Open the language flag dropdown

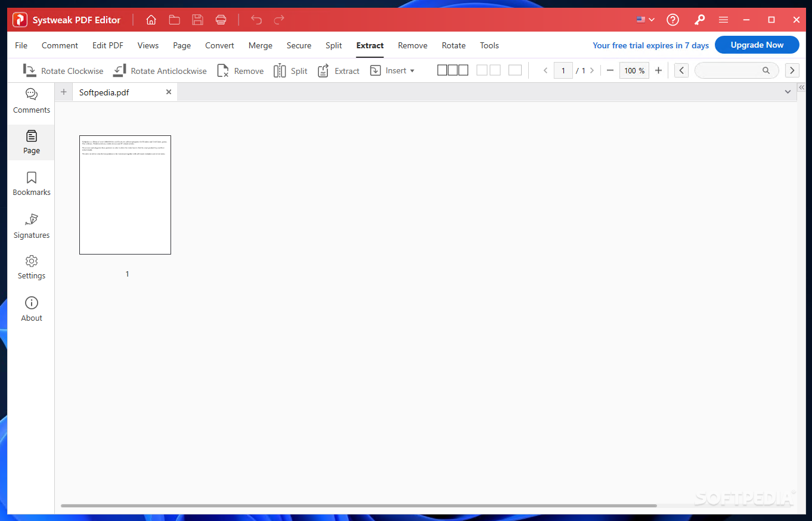[x=646, y=20]
